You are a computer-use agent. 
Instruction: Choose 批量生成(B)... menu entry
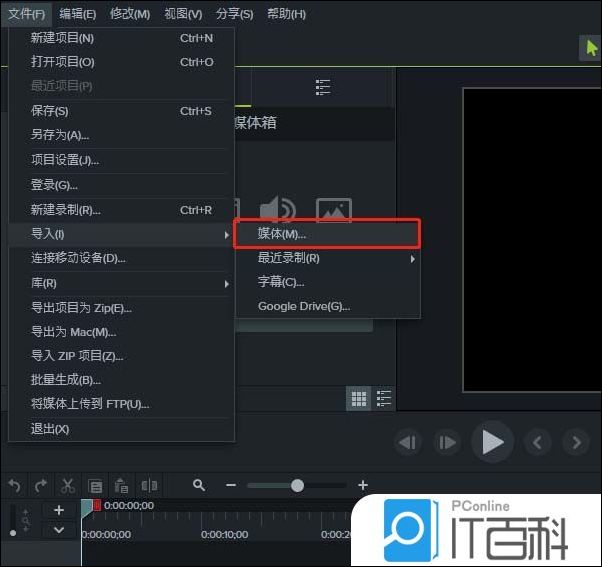coord(121,380)
